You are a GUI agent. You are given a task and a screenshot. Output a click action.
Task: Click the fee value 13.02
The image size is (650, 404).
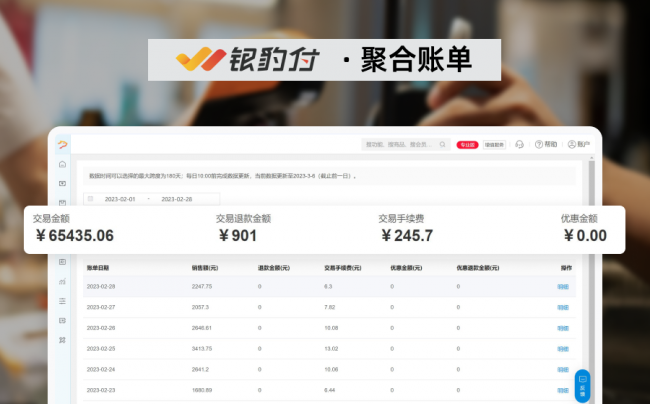pos(331,348)
